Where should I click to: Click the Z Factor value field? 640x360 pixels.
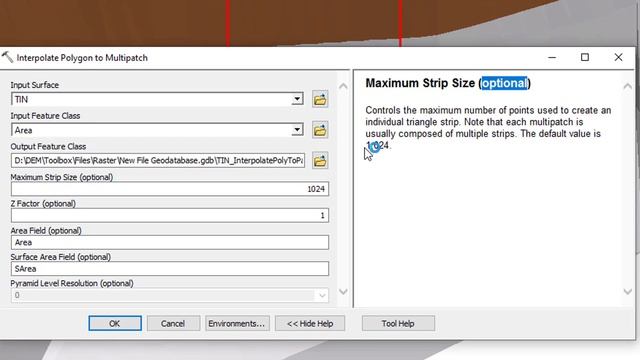click(x=170, y=216)
